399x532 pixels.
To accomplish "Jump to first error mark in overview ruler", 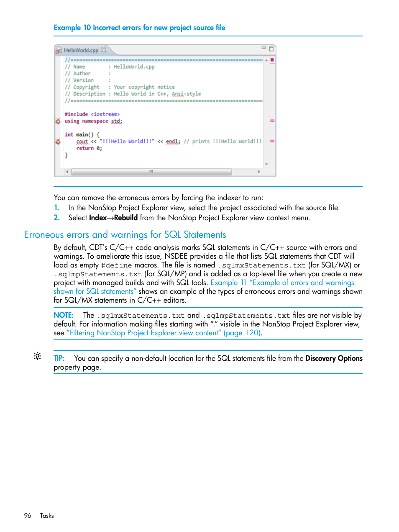I will [272, 121].
